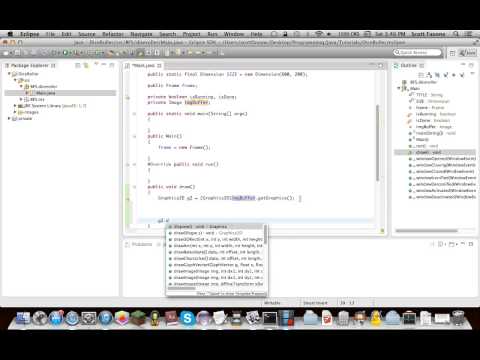Open Terminal from the Dock

click(x=269, y=318)
